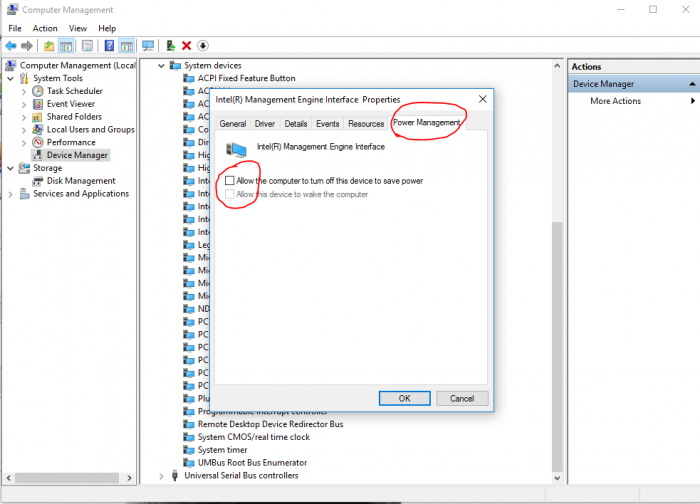Click the ACPI Fixed Feature Button device icon
The height and width of the screenshot is (504, 700).
(189, 79)
